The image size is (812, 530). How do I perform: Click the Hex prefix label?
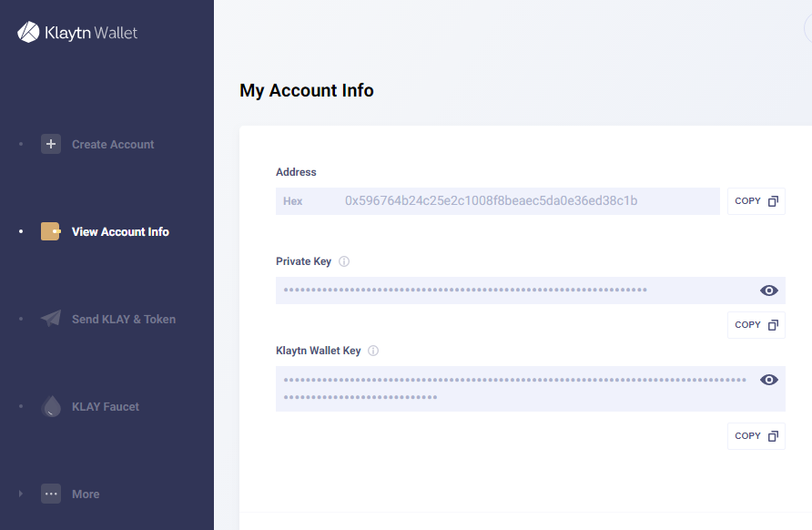click(x=292, y=201)
